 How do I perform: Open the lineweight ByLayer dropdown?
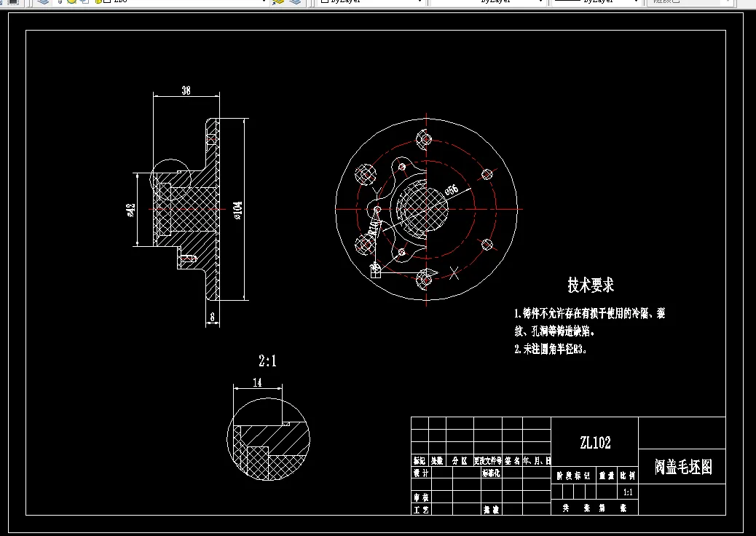(x=596, y=1)
